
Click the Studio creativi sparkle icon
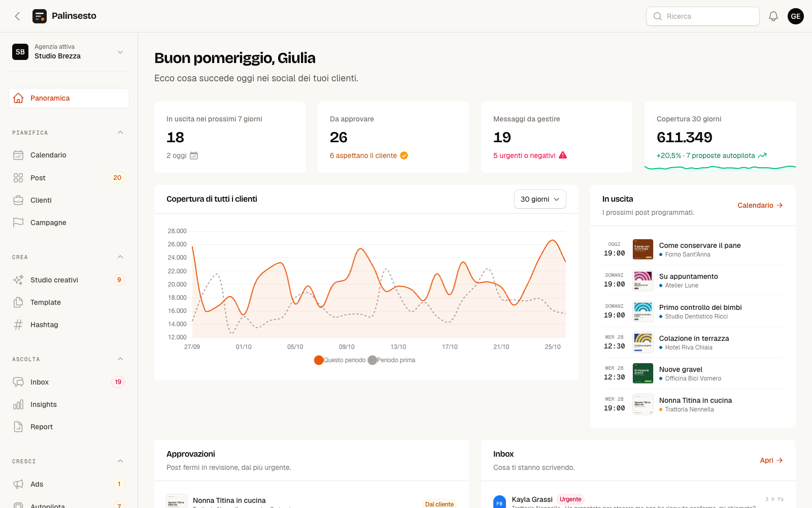click(x=18, y=280)
